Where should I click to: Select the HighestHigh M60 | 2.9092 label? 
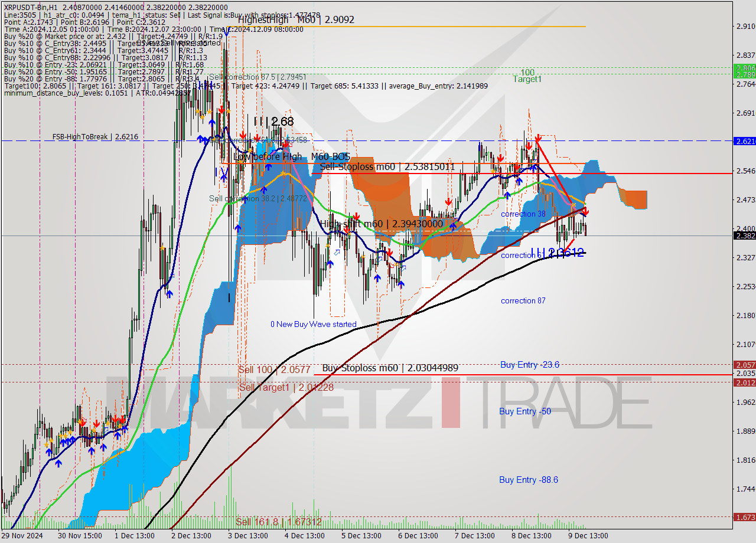pyautogui.click(x=296, y=19)
